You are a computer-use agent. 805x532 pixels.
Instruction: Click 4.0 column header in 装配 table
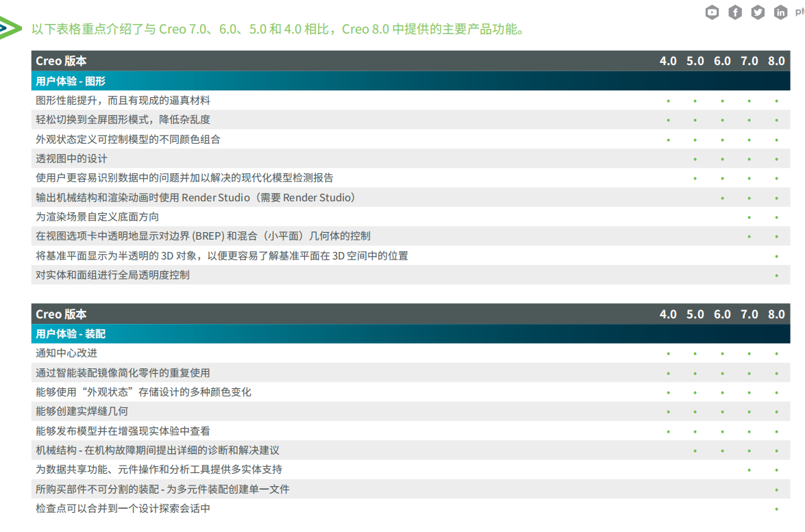pos(668,314)
